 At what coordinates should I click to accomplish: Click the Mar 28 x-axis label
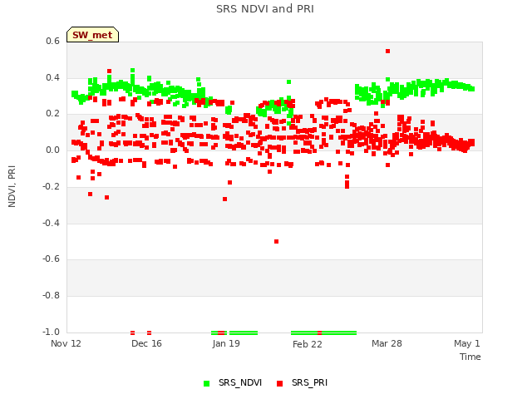tap(387, 343)
